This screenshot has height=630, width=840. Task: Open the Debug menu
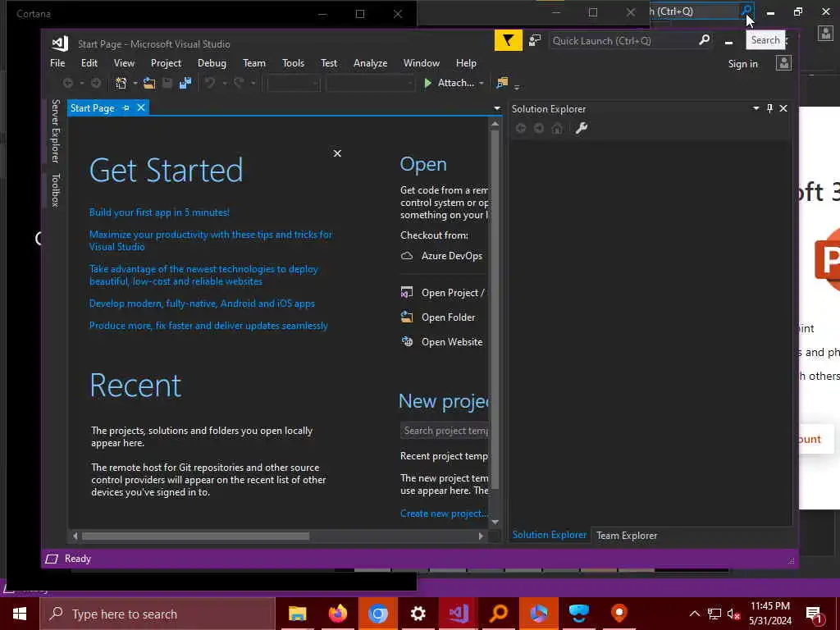(x=212, y=63)
